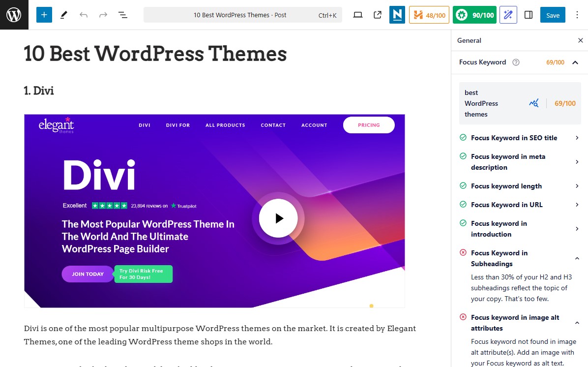Select the Divi screenshot image block
Screen dimensions: 588x367
[x=214, y=211]
